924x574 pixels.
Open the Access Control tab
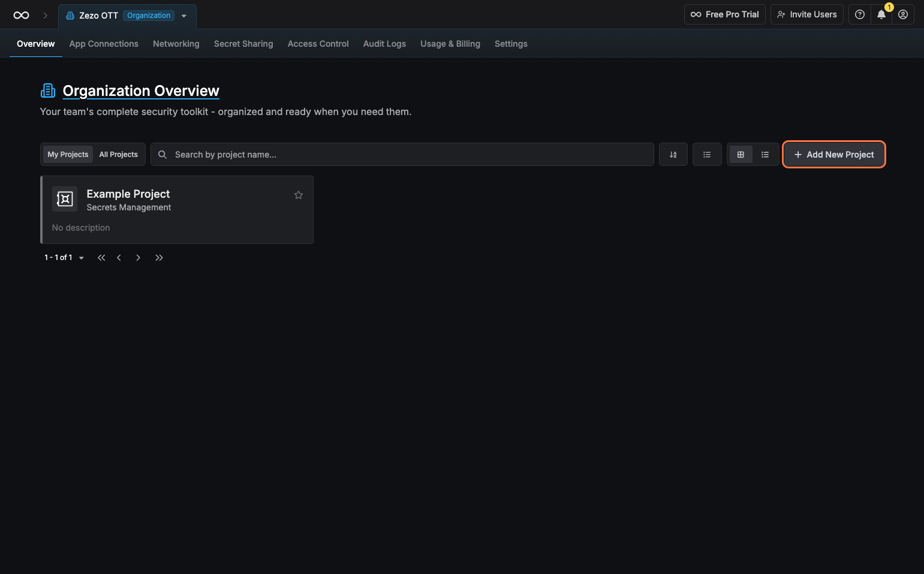click(318, 44)
